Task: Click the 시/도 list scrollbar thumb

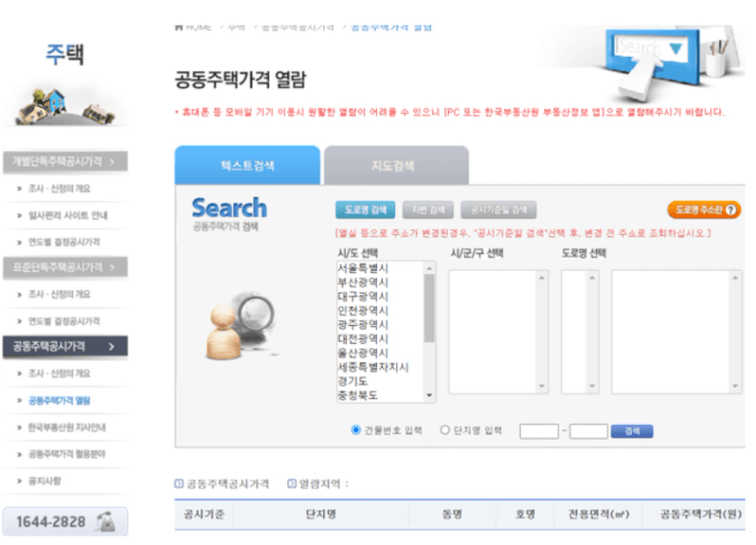Action: (429, 308)
